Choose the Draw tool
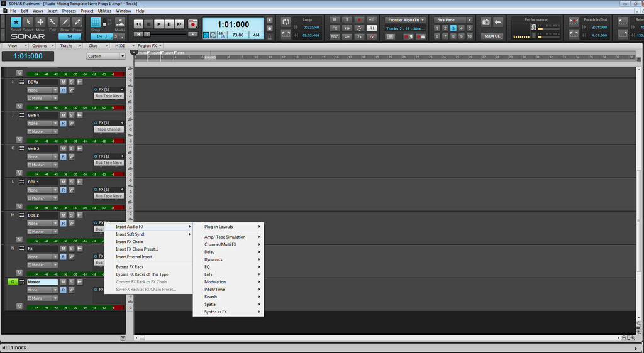This screenshot has width=644, height=353. [x=65, y=24]
